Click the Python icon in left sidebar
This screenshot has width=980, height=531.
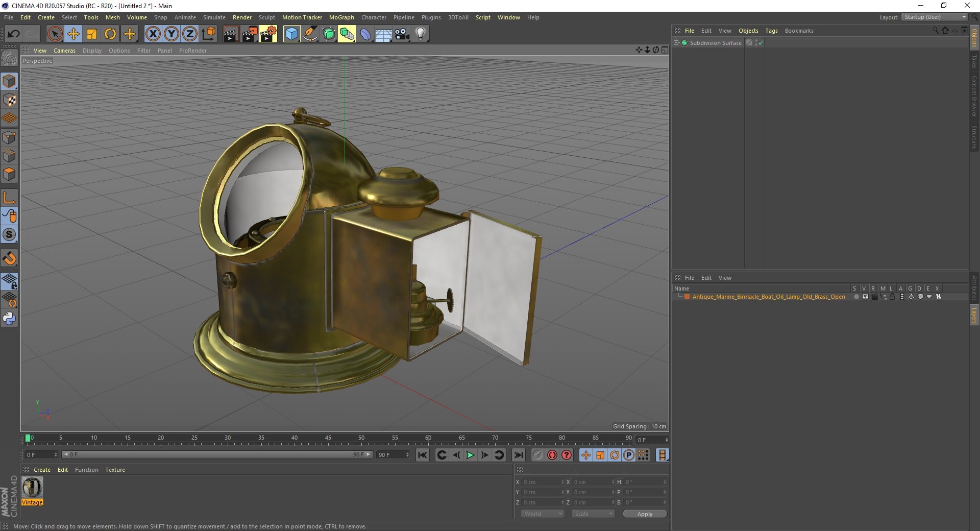(x=9, y=319)
